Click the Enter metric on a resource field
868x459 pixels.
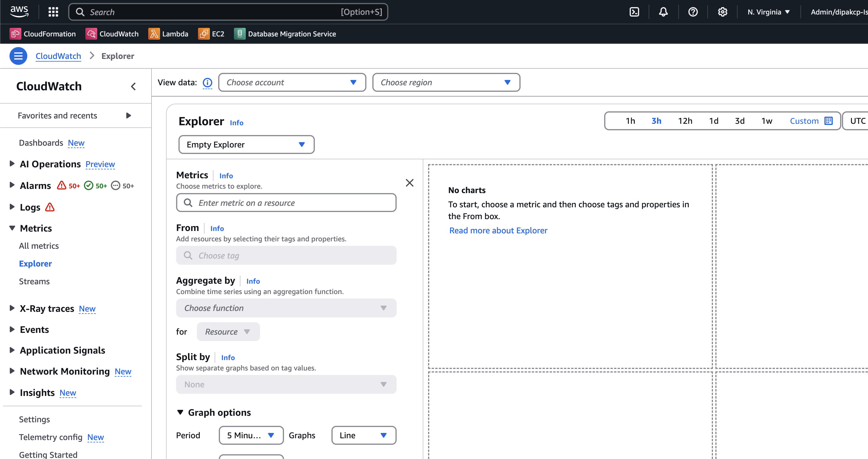point(286,203)
